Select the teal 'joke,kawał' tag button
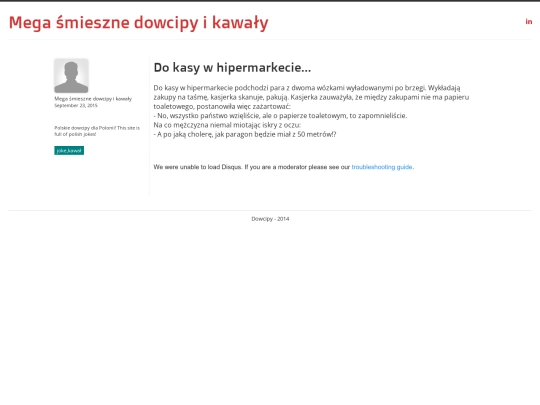The width and height of the screenshot is (540, 405). tap(69, 150)
